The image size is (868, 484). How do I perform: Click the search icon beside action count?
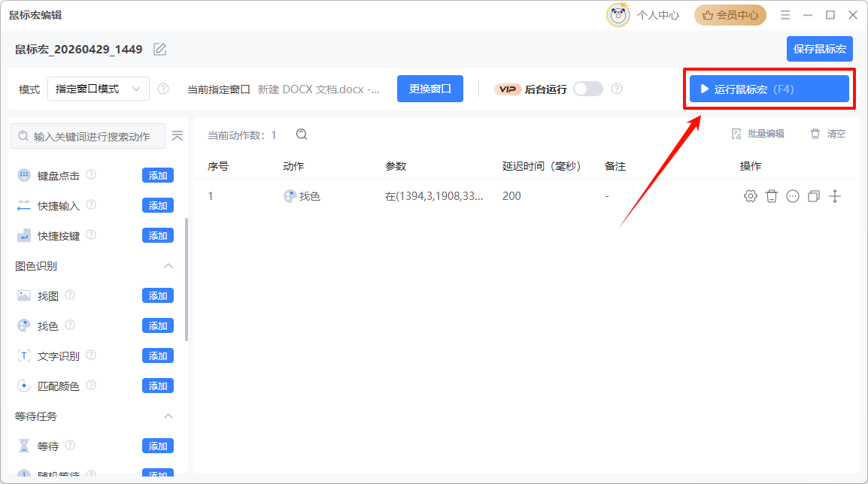(x=302, y=135)
